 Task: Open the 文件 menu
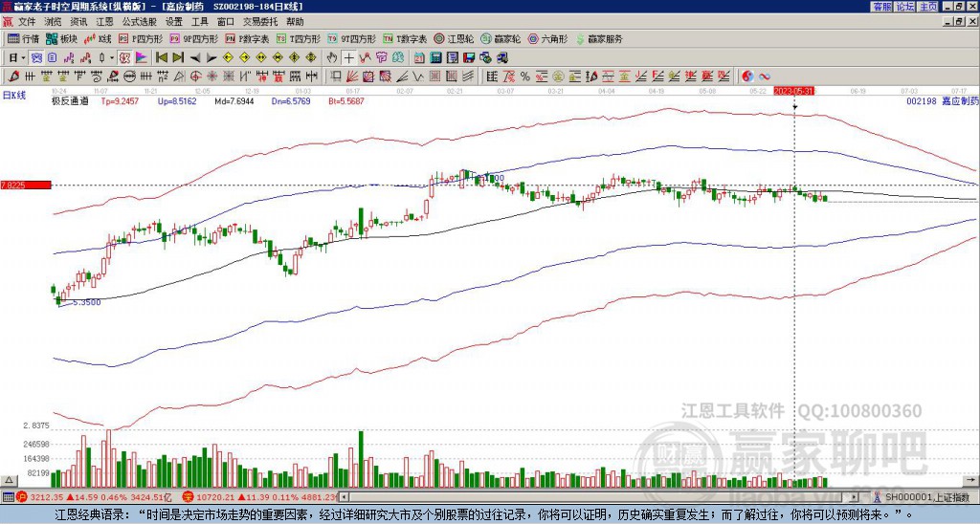(27, 22)
